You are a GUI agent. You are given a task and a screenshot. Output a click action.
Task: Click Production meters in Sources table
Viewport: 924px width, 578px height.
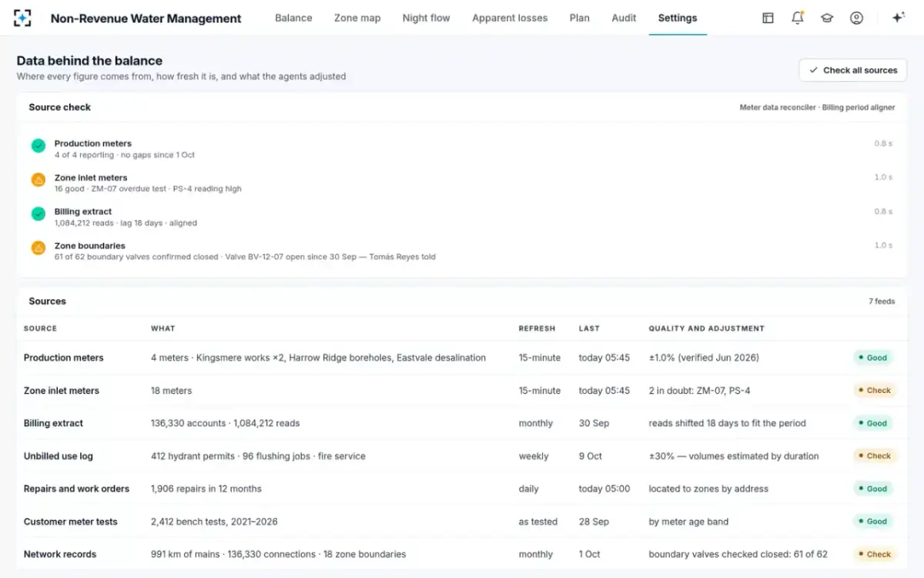[63, 358]
